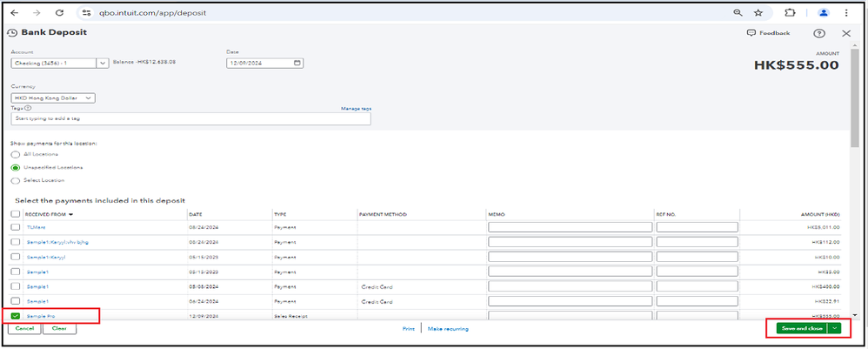This screenshot has width=868, height=349.
Task: Click the Cancel button
Action: click(25, 328)
